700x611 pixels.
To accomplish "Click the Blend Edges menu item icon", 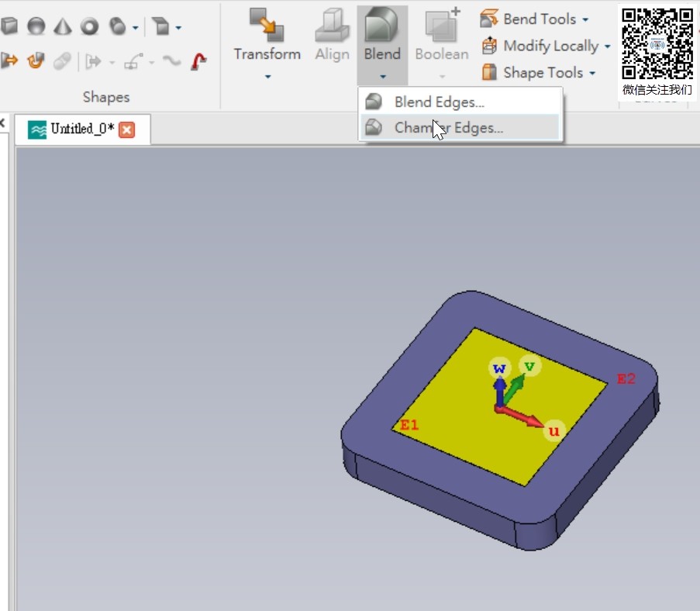I will coord(373,102).
